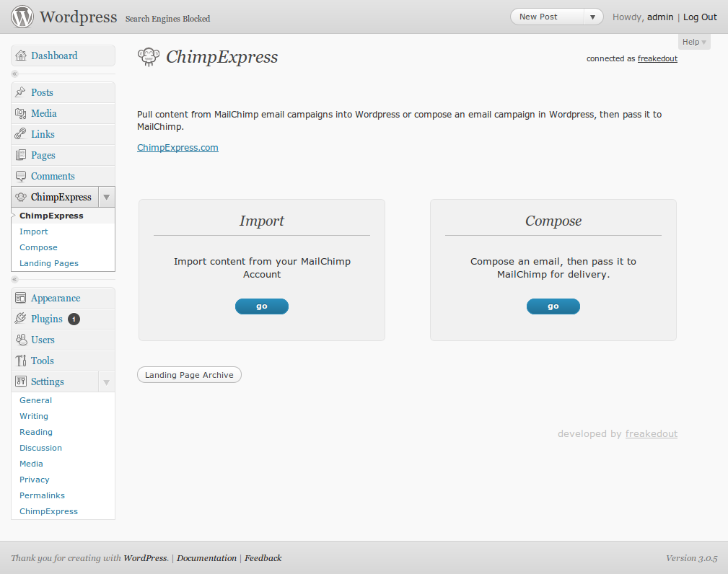The height and width of the screenshot is (574, 728).
Task: Open Permalinks settings
Action: point(43,495)
